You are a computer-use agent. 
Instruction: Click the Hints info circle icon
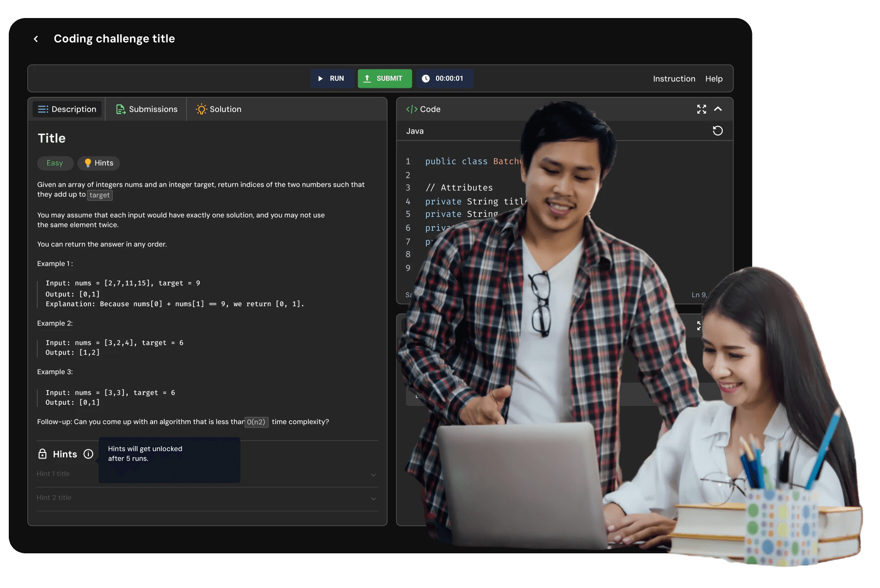click(x=88, y=454)
